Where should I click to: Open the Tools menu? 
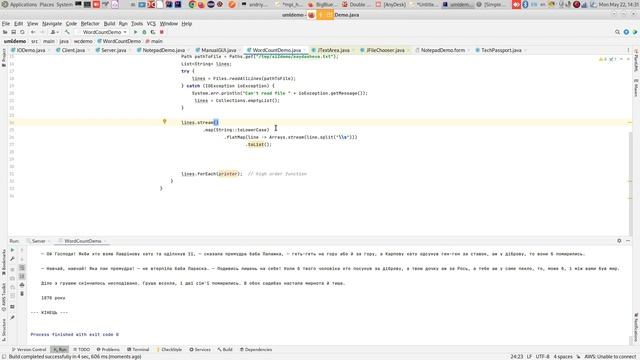point(137,24)
